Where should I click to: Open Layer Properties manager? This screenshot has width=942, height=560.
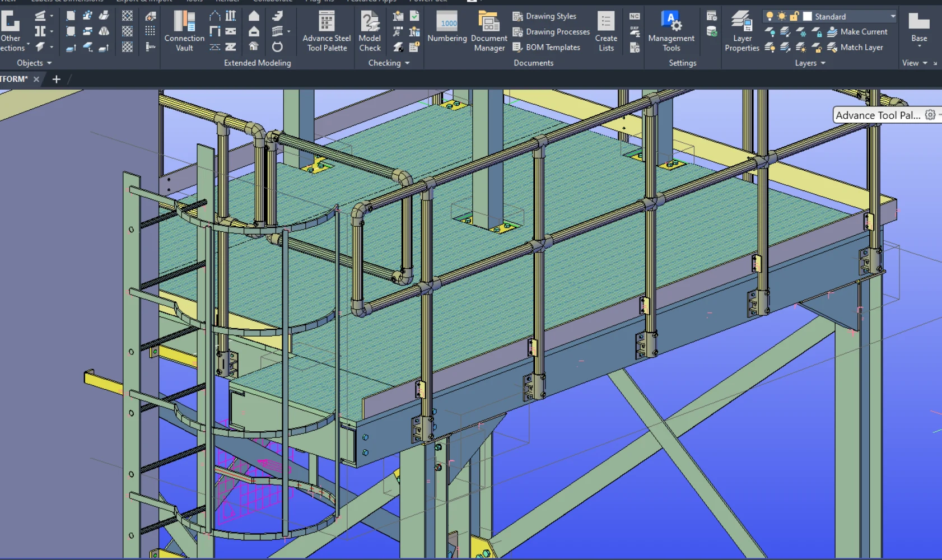(x=742, y=31)
